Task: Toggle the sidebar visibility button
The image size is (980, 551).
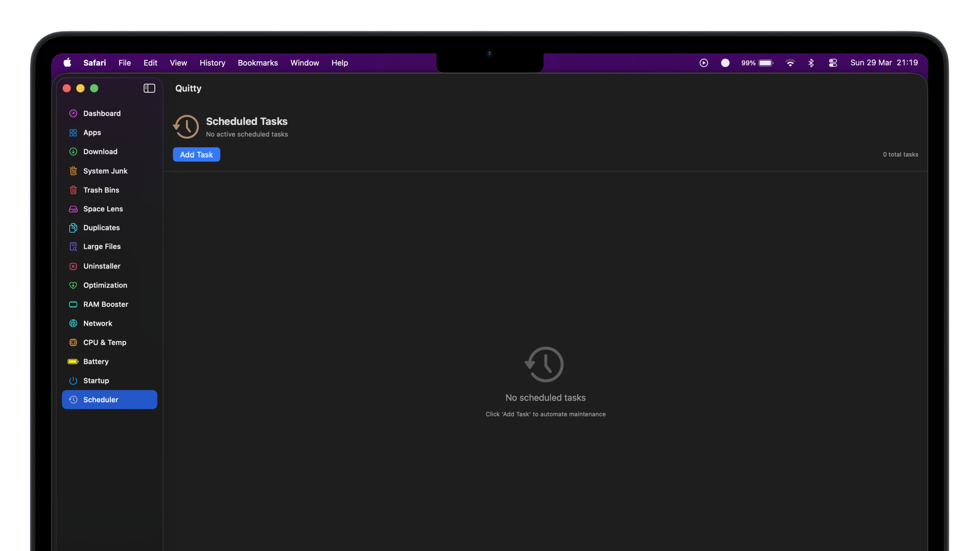Action: [149, 88]
